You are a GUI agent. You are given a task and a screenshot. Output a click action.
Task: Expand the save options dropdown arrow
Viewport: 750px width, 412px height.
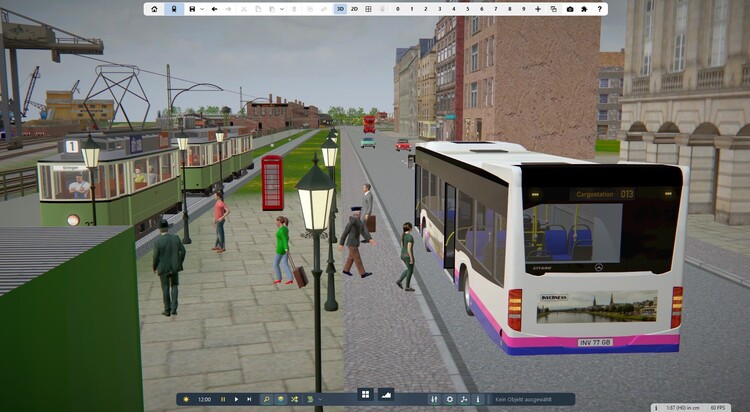202,9
